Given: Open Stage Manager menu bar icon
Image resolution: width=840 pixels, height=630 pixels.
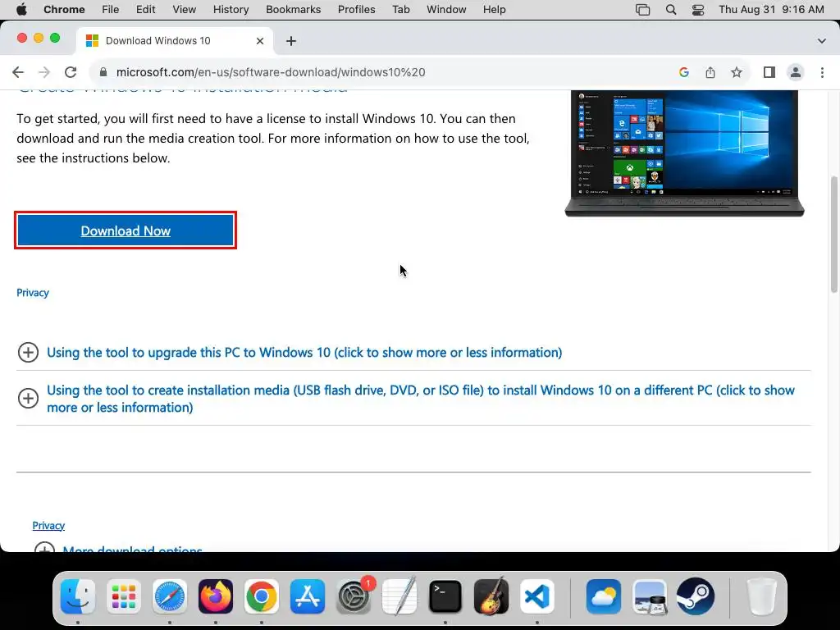Looking at the screenshot, I should click(x=642, y=10).
